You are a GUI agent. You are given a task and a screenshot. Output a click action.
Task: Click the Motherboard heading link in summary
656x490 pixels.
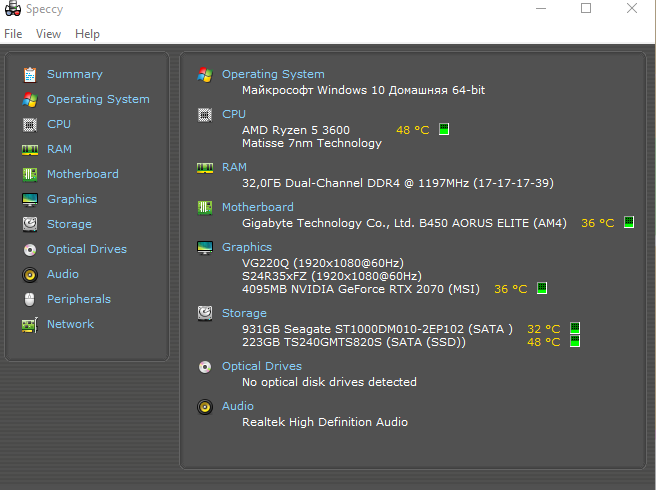pos(258,207)
